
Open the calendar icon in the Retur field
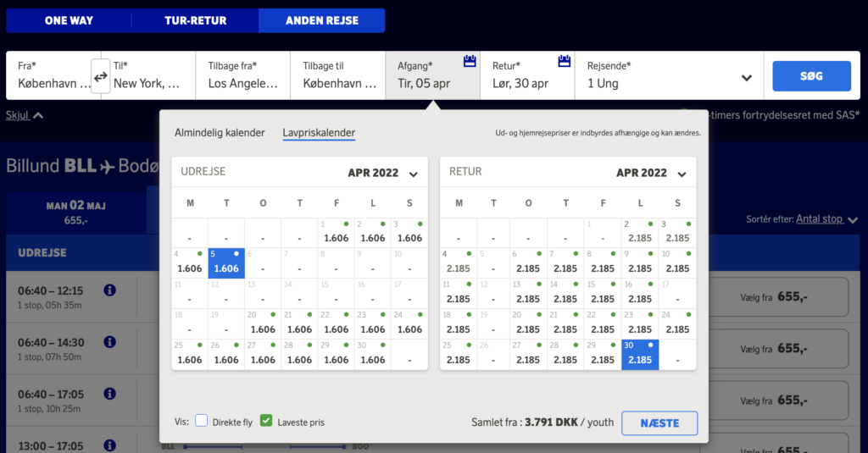[x=564, y=61]
